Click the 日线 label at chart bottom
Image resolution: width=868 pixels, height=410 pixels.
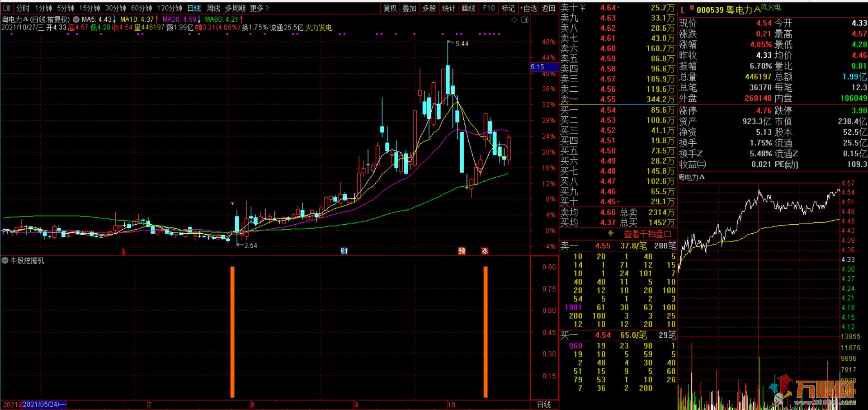[x=544, y=405]
